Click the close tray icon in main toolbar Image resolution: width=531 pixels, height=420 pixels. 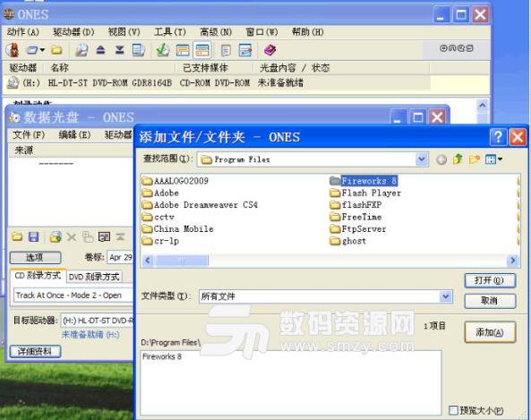tap(120, 50)
